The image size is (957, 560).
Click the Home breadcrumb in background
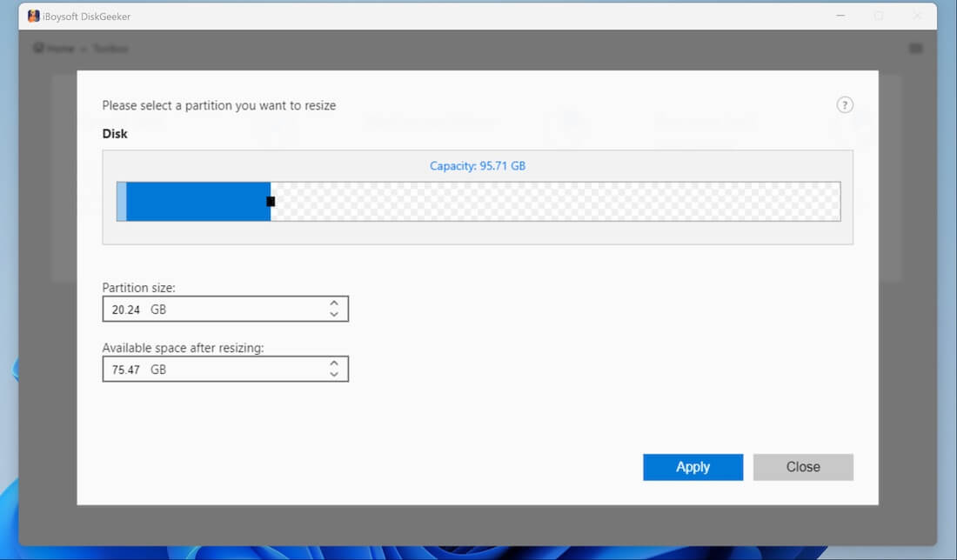(x=55, y=48)
